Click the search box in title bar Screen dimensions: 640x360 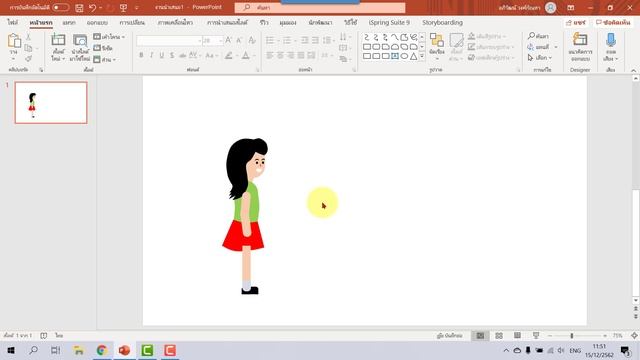(320, 8)
